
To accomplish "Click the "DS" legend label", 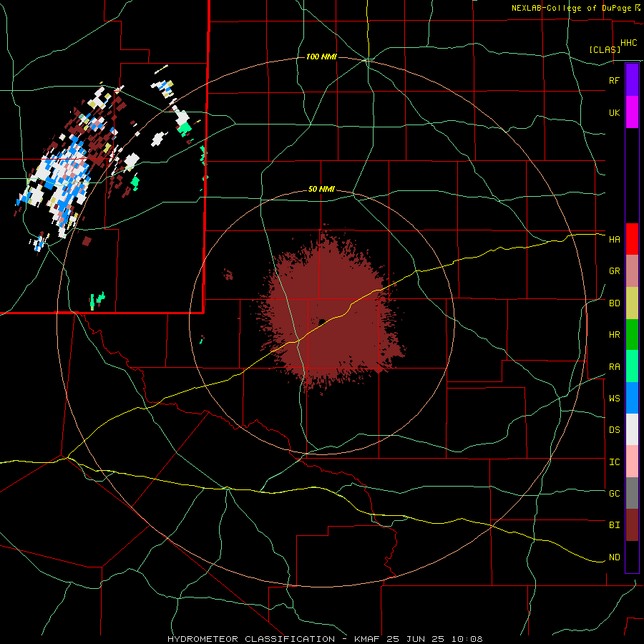I will coord(614,430).
